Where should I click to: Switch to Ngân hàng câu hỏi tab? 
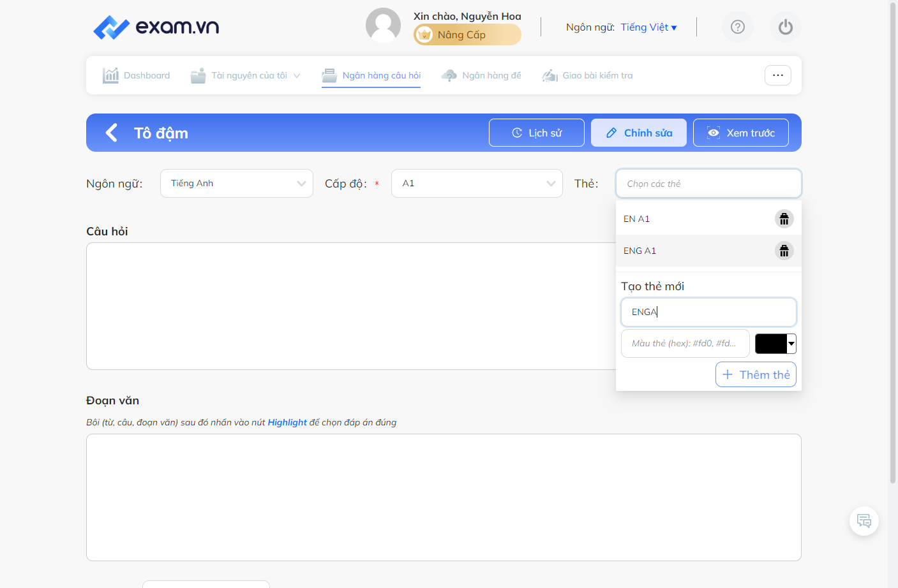[371, 75]
